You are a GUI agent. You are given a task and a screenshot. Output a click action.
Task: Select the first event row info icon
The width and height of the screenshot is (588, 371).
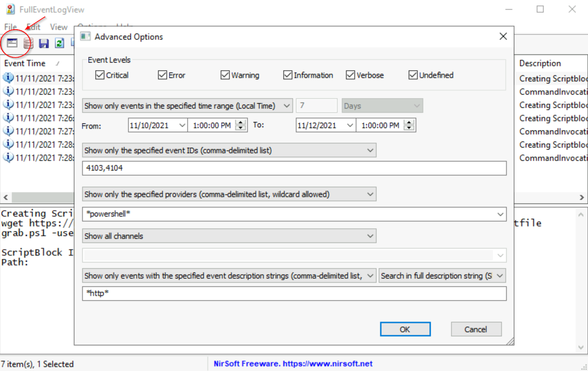click(x=8, y=78)
